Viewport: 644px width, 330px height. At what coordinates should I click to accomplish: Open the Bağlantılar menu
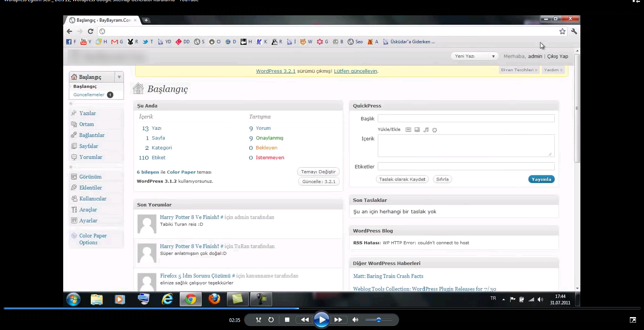coord(92,135)
